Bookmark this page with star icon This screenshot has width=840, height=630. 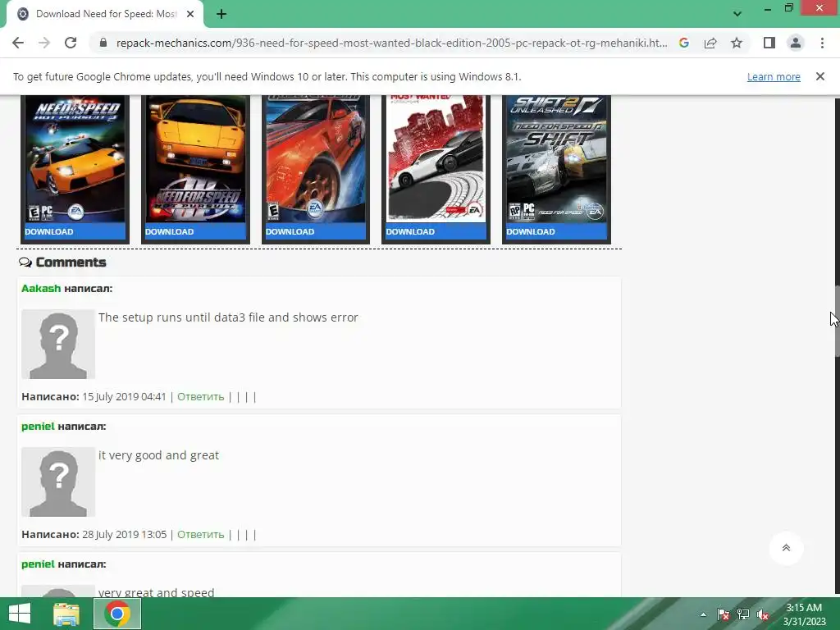pos(737,43)
